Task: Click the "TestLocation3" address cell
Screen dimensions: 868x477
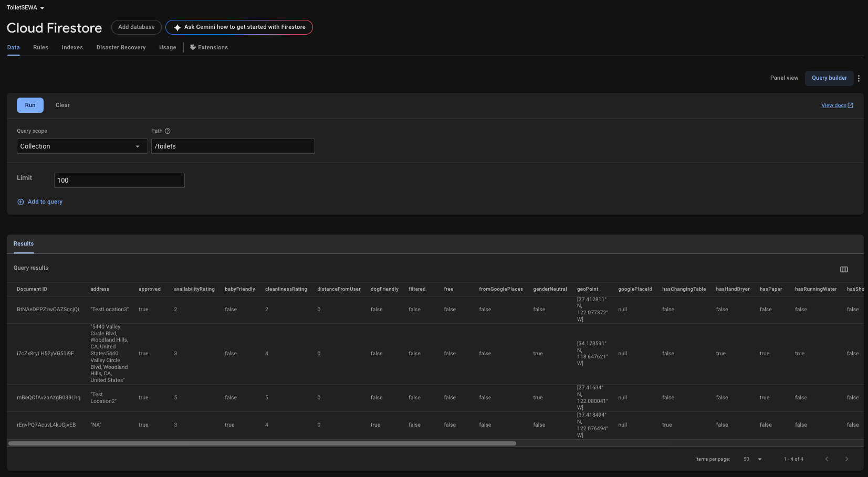Action: pos(109,310)
